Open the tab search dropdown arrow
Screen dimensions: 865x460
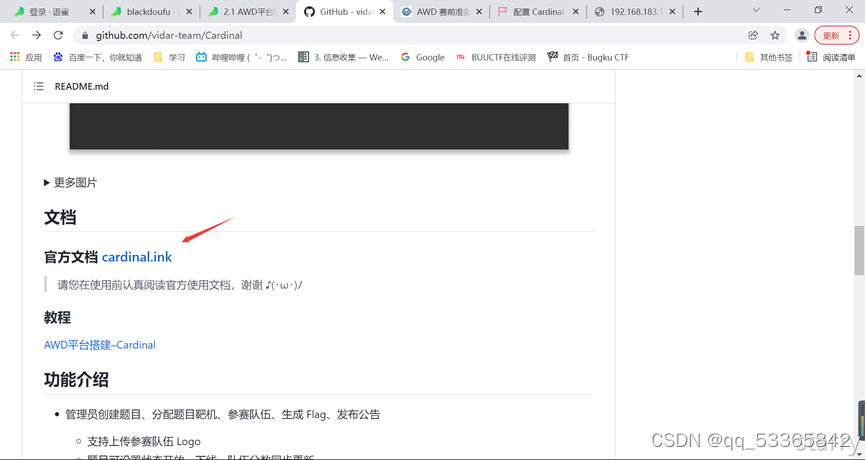(756, 10)
